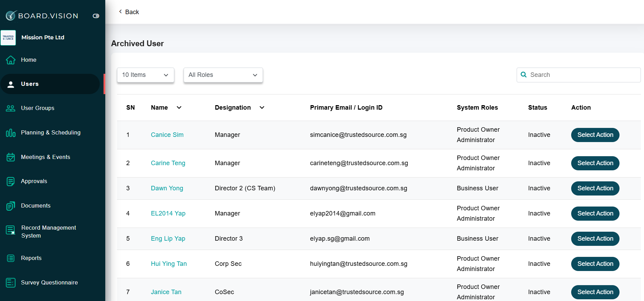Screen dimensions: 644x301
Task: Click email carineteng@trustedsource.com.sg
Action: coord(359,163)
